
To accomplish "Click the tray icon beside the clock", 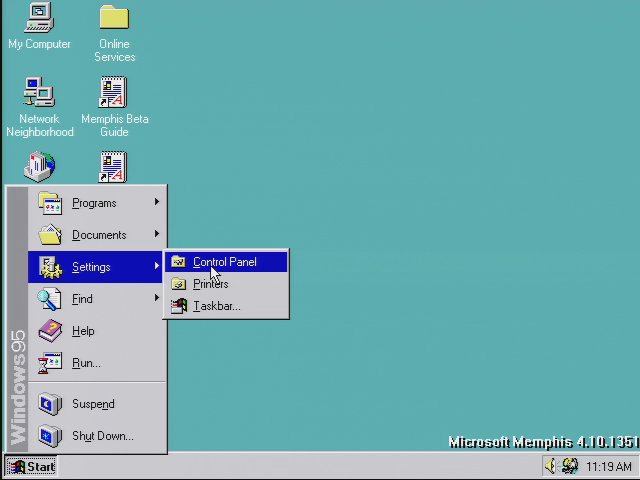I will pyautogui.click(x=570, y=466).
